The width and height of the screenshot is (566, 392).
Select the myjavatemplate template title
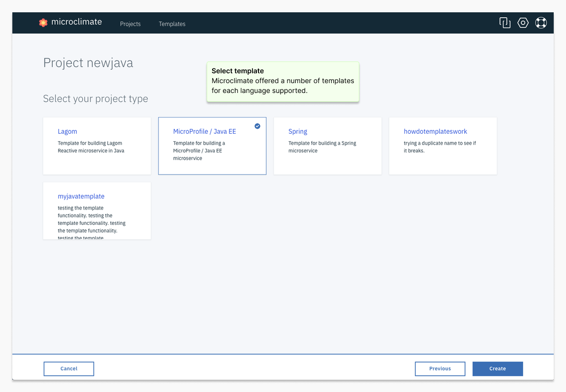pyautogui.click(x=81, y=196)
